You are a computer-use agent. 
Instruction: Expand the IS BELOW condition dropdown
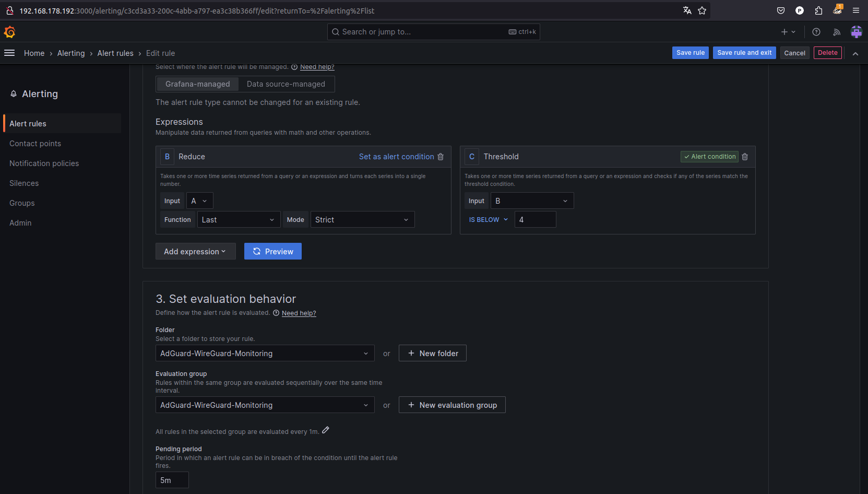coord(488,220)
